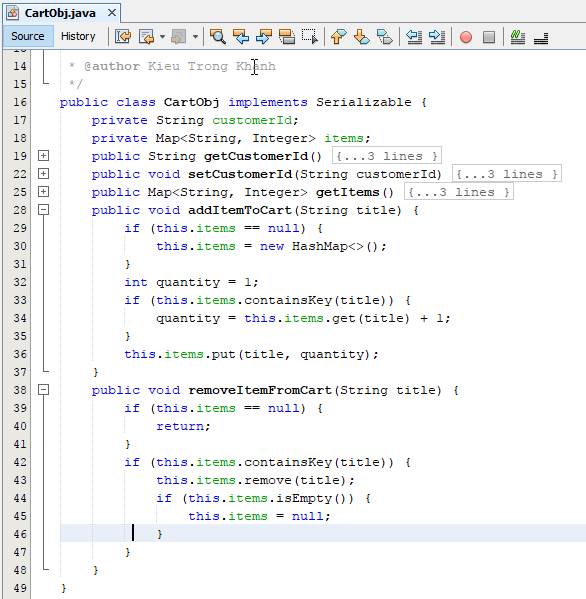This screenshot has width=586, height=599.
Task: Start macro recording with red circle
Action: pyautogui.click(x=466, y=37)
